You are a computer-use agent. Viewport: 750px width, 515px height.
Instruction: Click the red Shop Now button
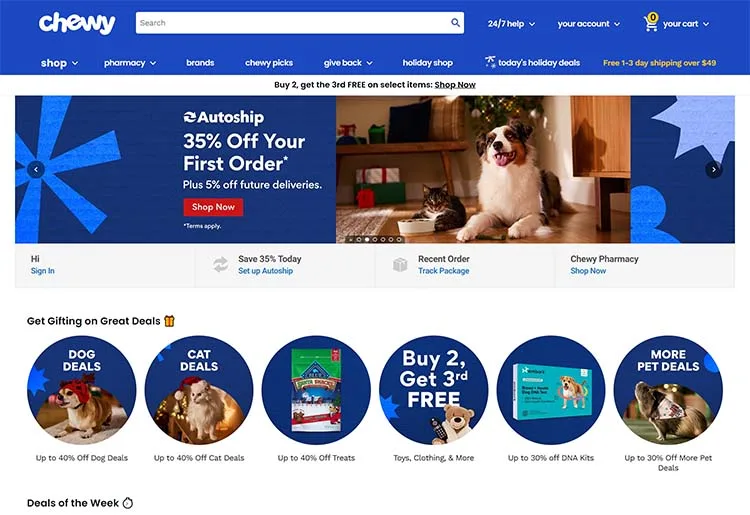click(x=213, y=207)
